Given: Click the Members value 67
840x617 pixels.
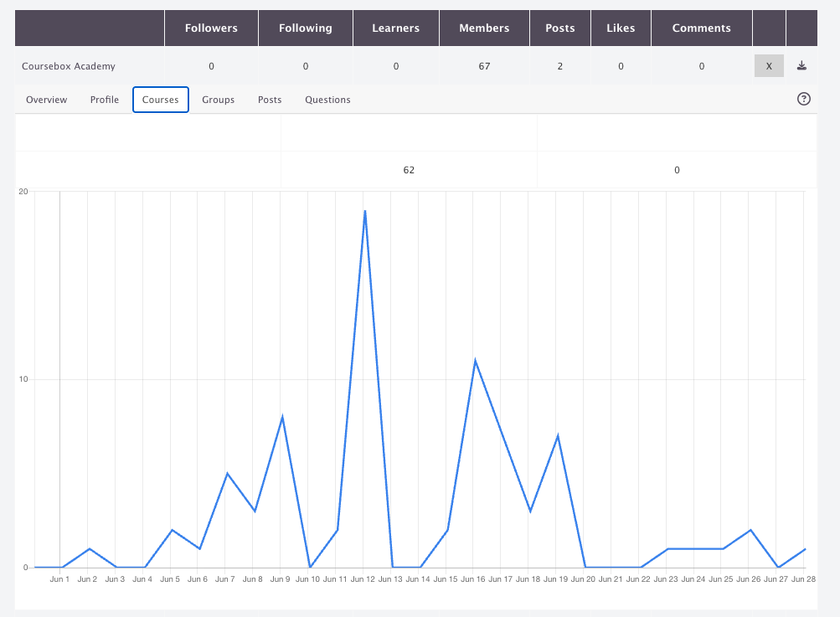Looking at the screenshot, I should (x=484, y=66).
